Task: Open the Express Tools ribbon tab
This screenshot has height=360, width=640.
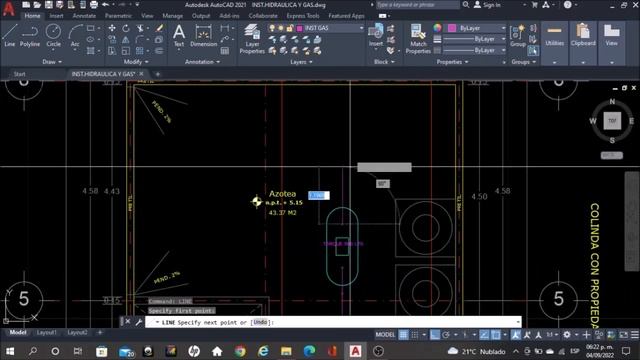Action: tap(303, 16)
